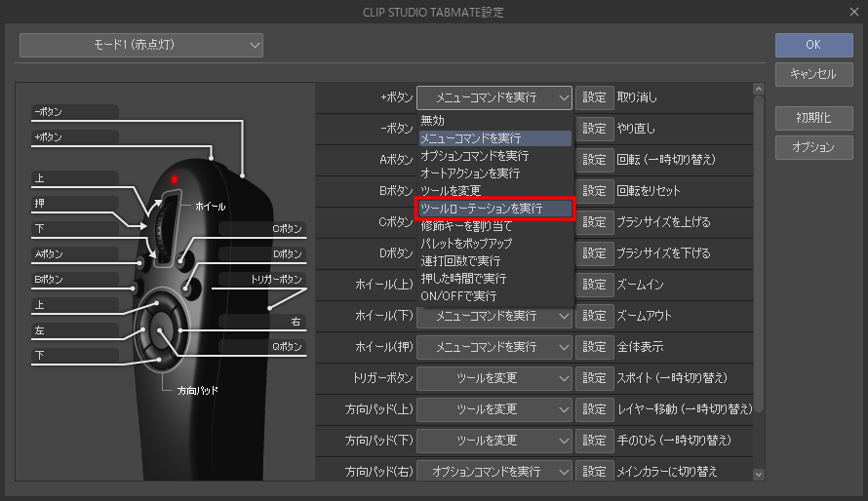The width and height of the screenshot is (868, 501).
Task: Click the キャンセル button
Action: click(x=813, y=74)
